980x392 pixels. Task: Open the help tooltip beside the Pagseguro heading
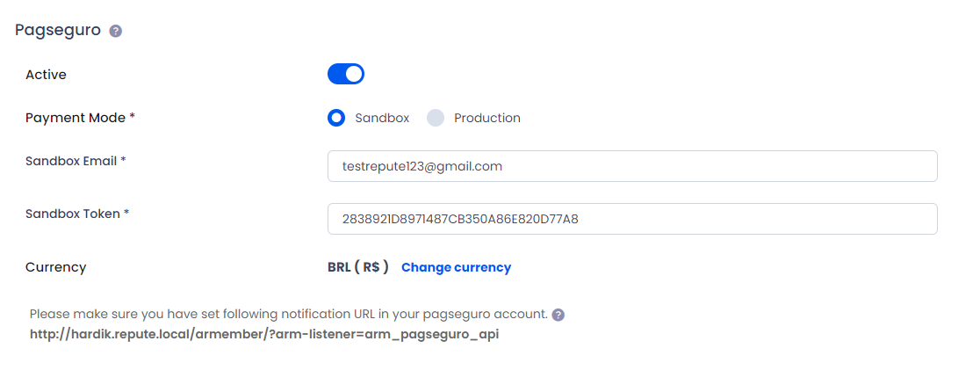pyautogui.click(x=116, y=32)
